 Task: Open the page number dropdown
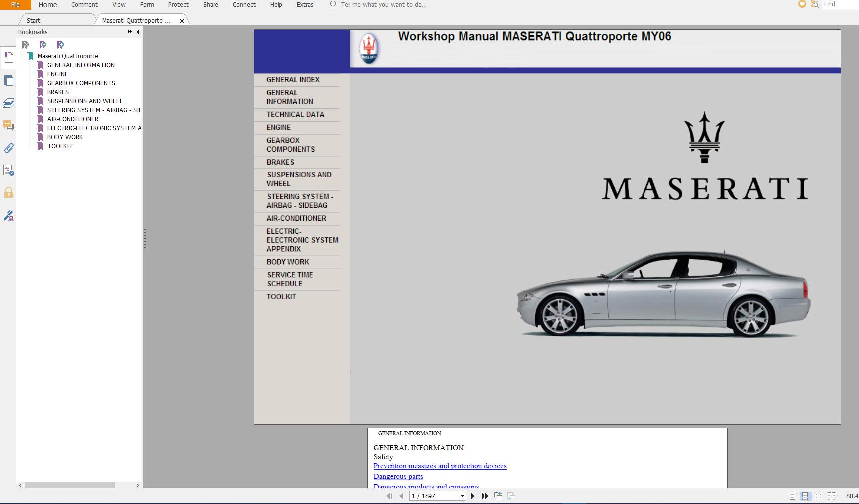pos(462,496)
